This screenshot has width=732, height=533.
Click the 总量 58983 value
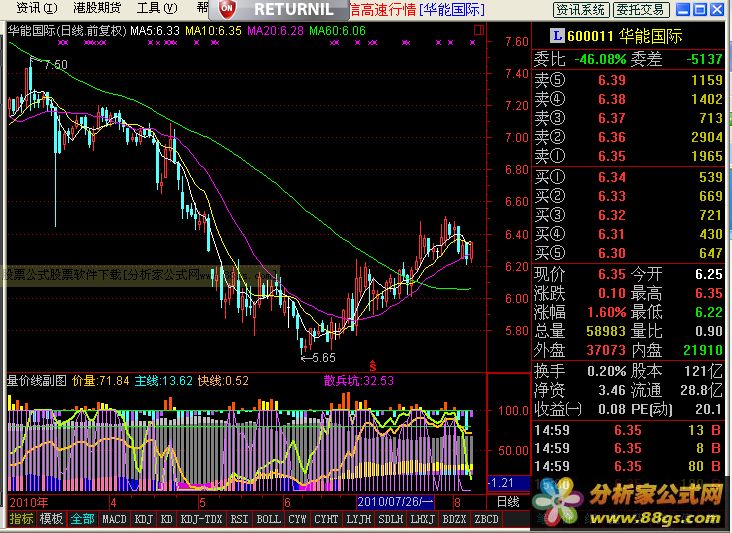pyautogui.click(x=605, y=331)
